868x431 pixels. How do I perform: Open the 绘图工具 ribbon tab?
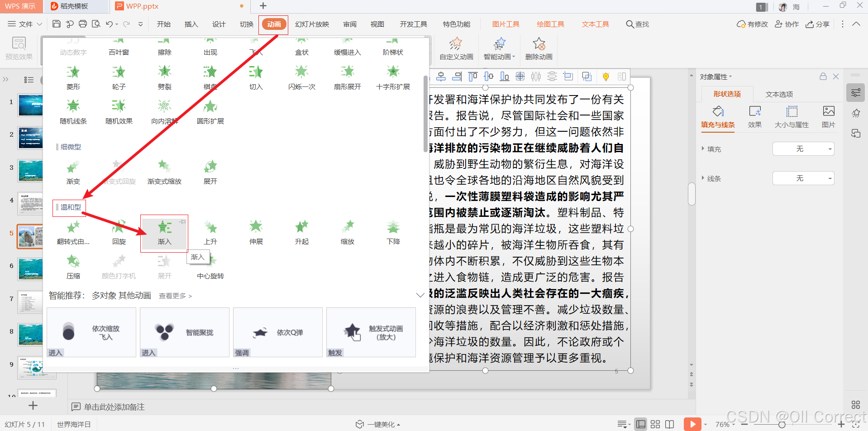[x=550, y=24]
